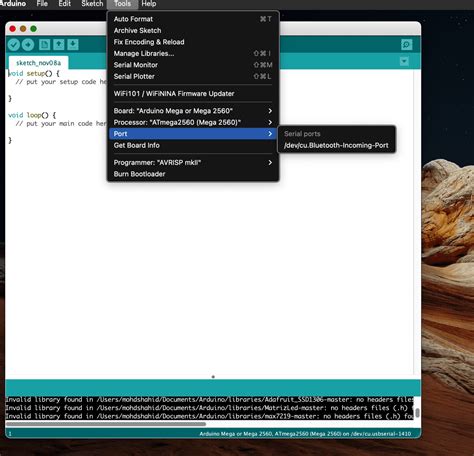Click the horizontal console scrollbar
The height and width of the screenshot is (456, 474).
tap(106, 424)
